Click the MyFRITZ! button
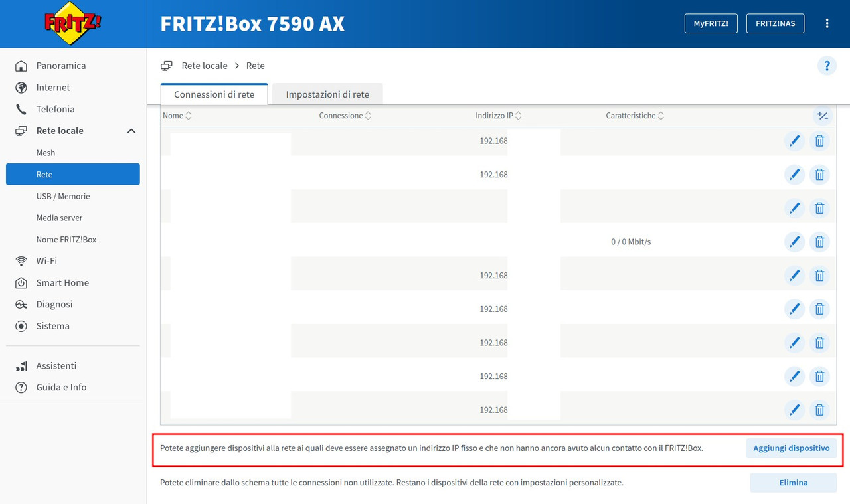Image resolution: width=850 pixels, height=504 pixels. [x=711, y=23]
